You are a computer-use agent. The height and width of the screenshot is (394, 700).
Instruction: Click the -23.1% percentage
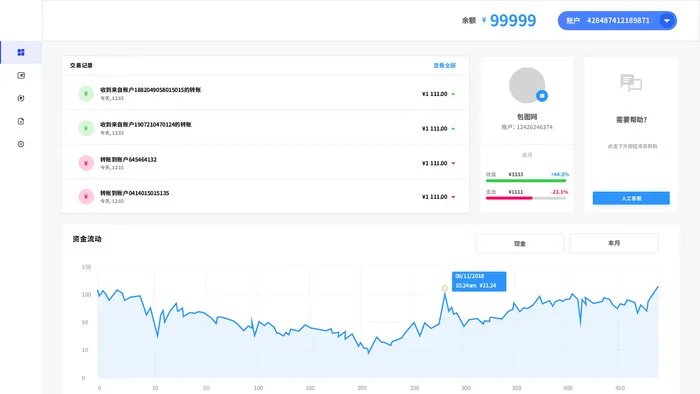point(559,192)
